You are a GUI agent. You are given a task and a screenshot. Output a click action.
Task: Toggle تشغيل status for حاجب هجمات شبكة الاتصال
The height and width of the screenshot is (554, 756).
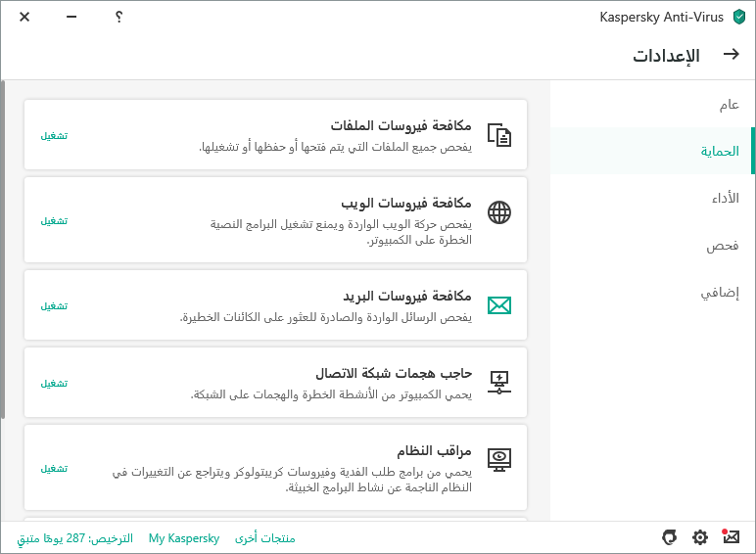pos(54,384)
